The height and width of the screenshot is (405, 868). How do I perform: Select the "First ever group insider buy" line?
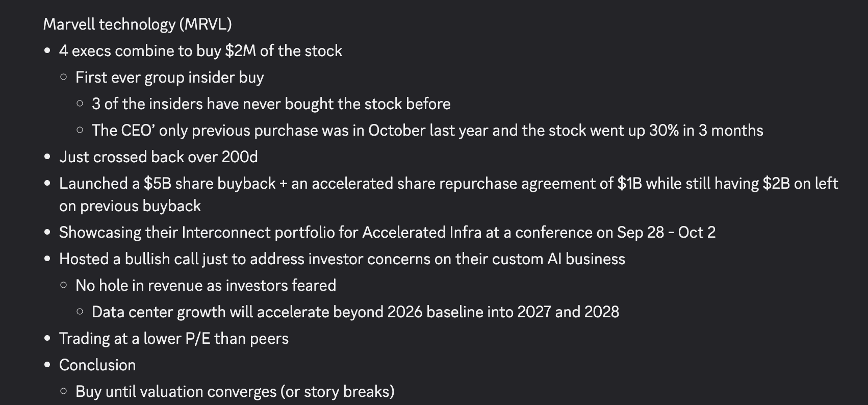(169, 77)
